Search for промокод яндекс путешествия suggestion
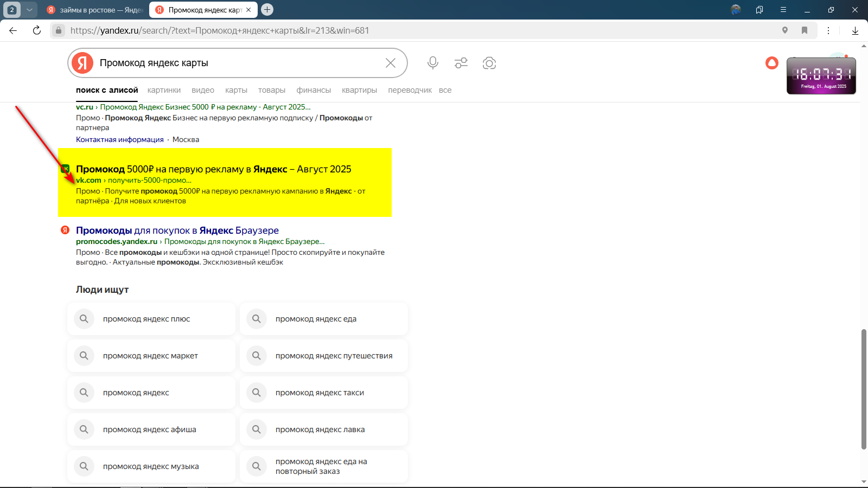The image size is (868, 488). point(324,356)
